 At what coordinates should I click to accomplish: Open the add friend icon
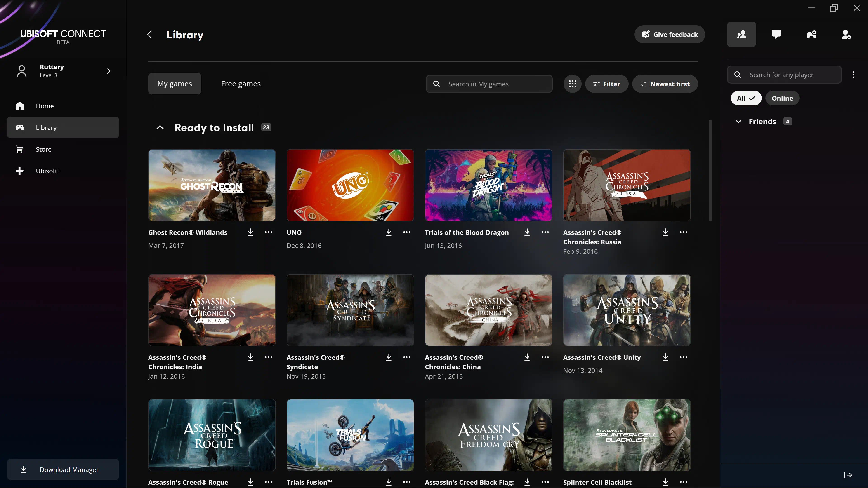tap(846, 34)
